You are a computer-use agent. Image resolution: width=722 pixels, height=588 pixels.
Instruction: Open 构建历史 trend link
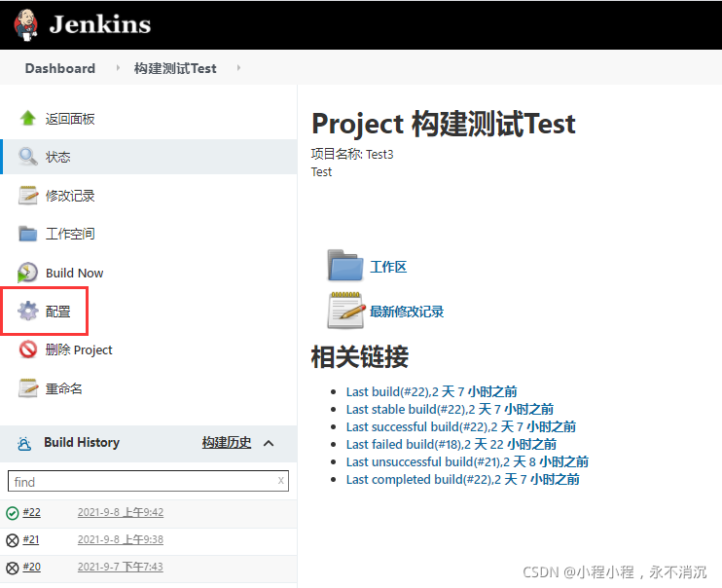227,443
